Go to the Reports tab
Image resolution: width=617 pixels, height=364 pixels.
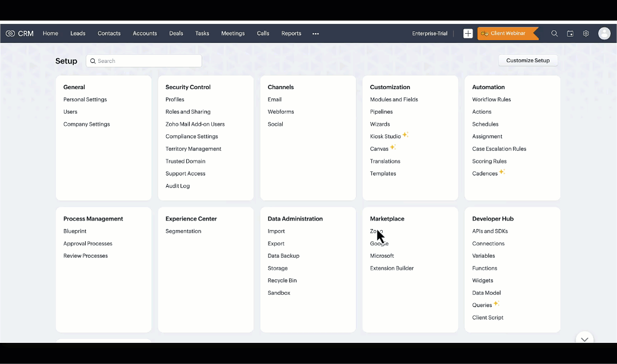[x=291, y=34]
